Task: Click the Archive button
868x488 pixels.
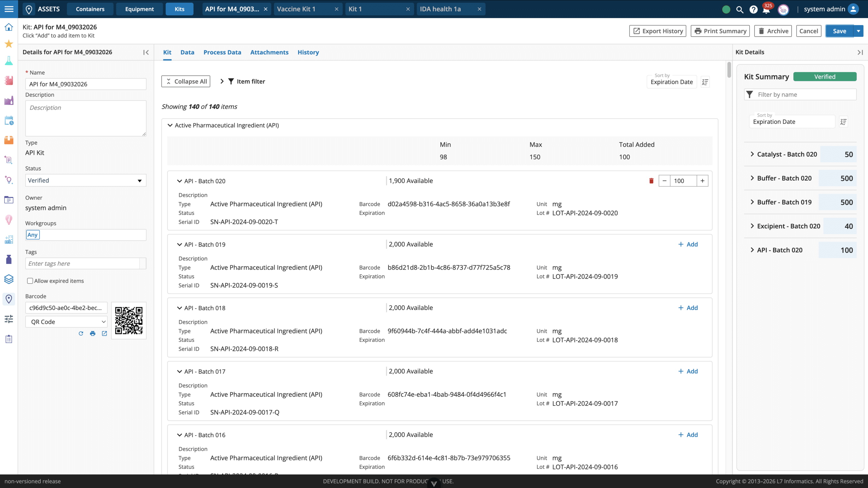Action: pos(773,31)
